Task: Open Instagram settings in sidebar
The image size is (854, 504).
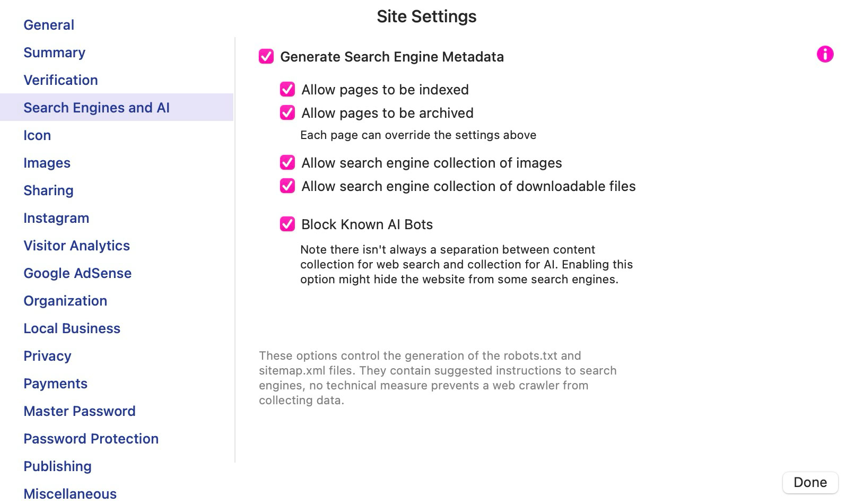Action: (56, 218)
